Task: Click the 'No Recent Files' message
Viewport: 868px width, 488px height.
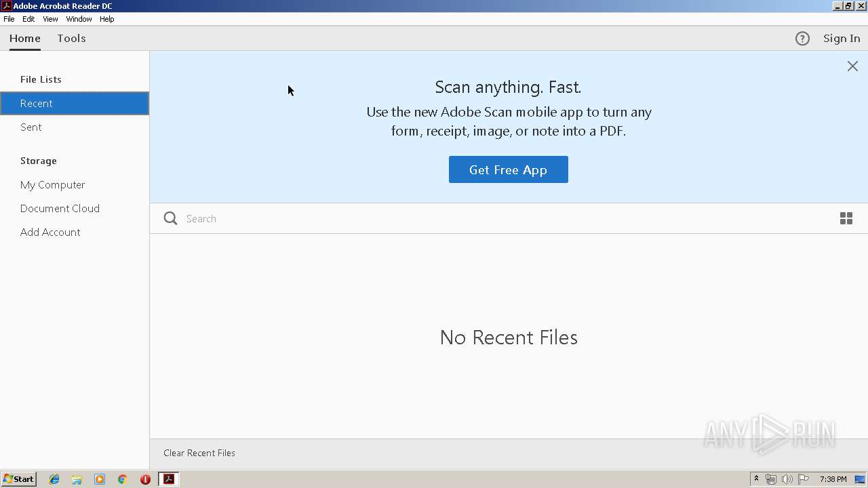Action: 509,337
